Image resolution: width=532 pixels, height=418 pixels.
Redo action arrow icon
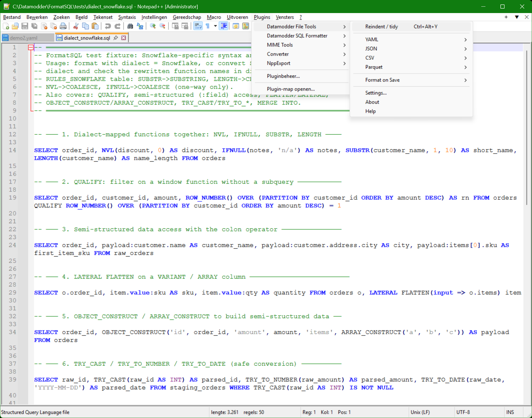point(117,26)
